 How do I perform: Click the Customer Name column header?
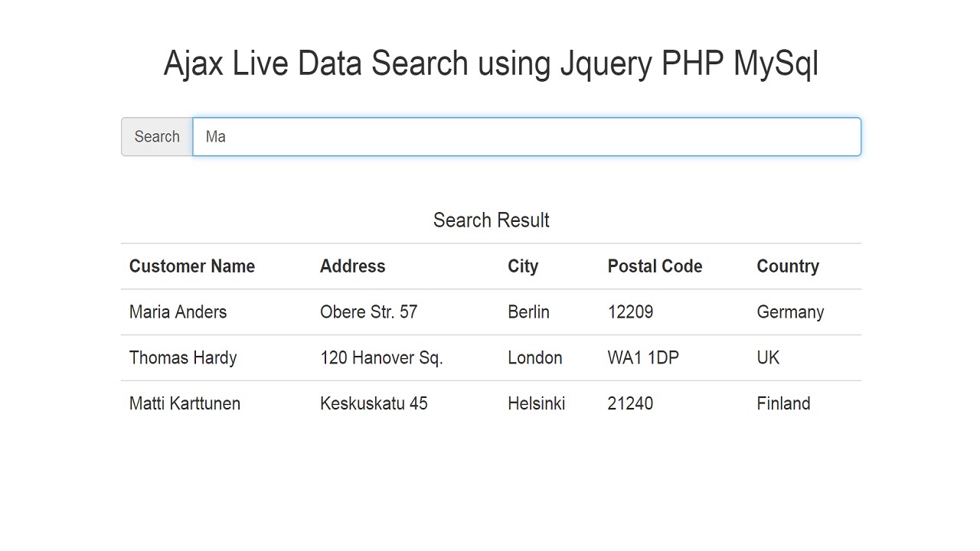(x=192, y=266)
